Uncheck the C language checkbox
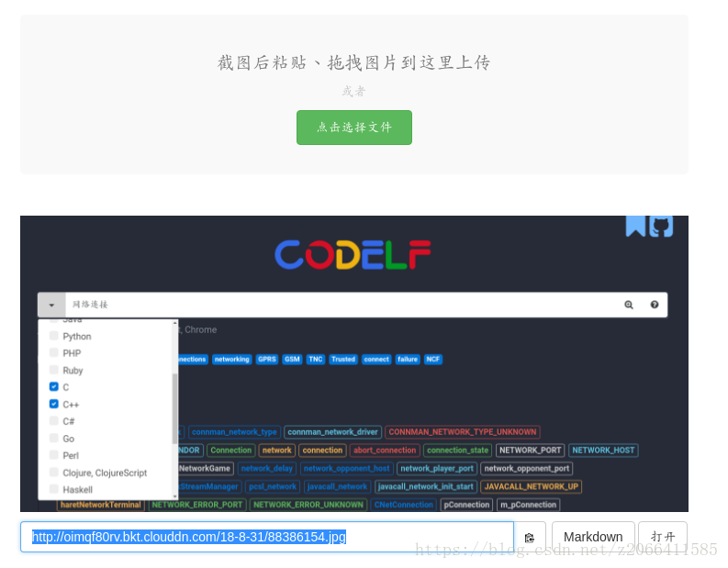The width and height of the screenshot is (728, 568). (x=54, y=386)
